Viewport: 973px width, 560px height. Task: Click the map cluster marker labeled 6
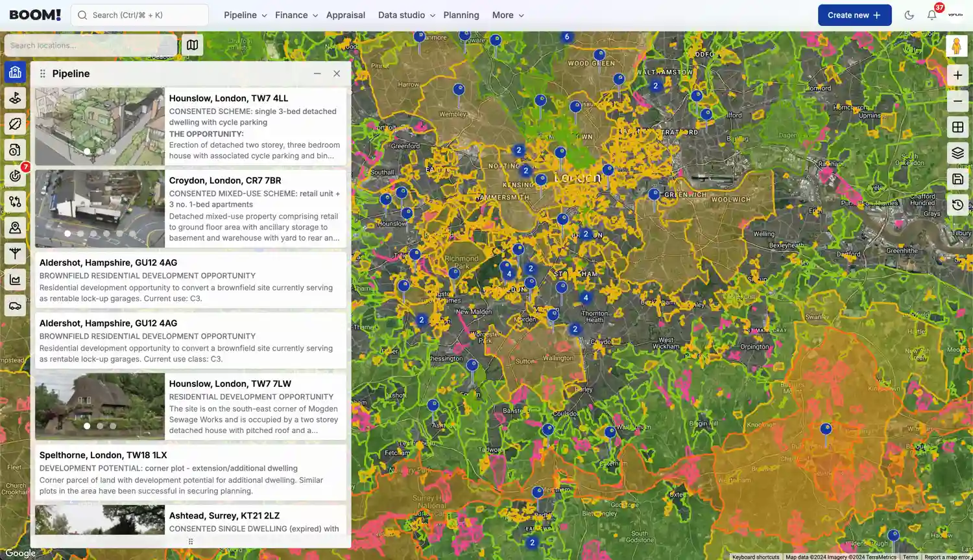point(567,37)
